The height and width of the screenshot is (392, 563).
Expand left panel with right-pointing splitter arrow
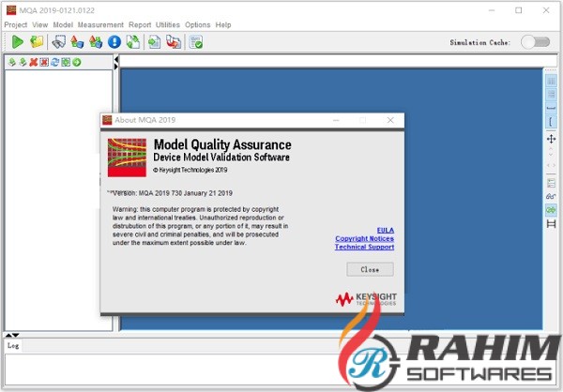[x=116, y=67]
